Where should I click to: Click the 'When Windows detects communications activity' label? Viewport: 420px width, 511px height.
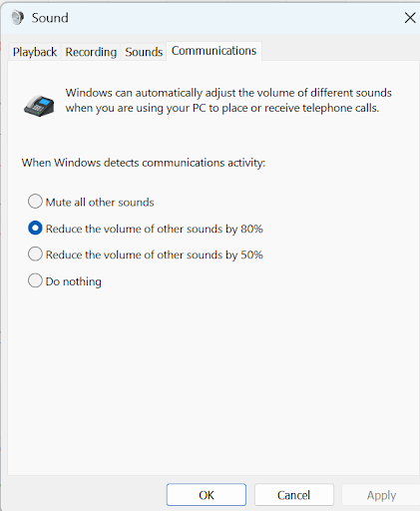point(144,163)
